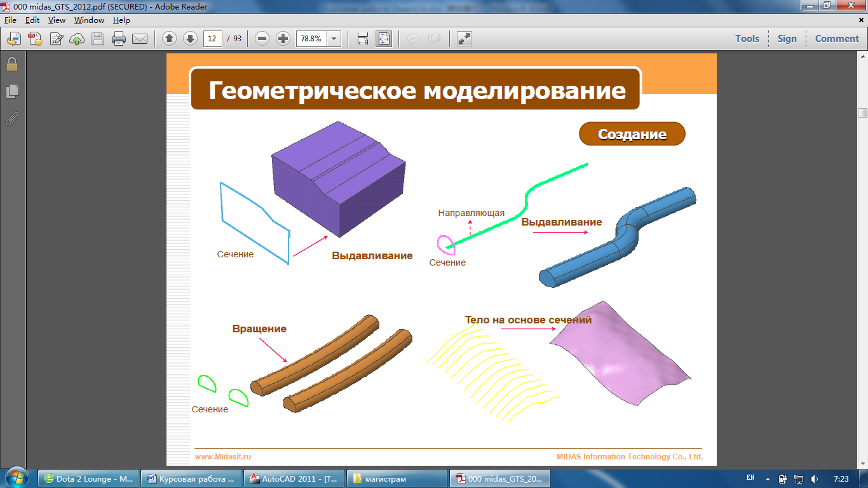The width and height of the screenshot is (868, 488).
Task: Click the email envelope icon
Action: tap(140, 39)
